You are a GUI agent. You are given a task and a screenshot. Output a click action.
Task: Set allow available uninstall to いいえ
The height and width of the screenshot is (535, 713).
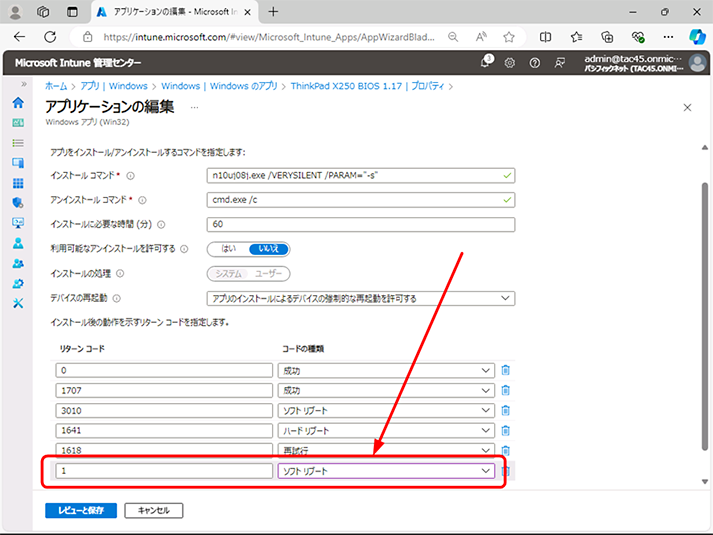click(x=269, y=249)
